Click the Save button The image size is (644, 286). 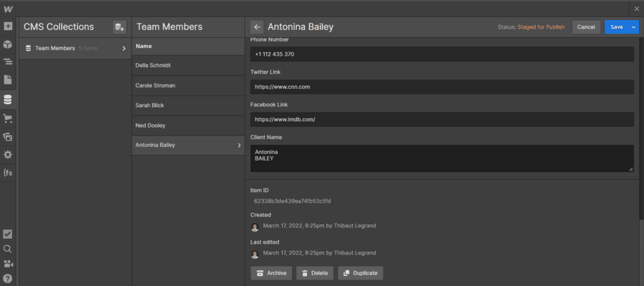click(x=617, y=27)
